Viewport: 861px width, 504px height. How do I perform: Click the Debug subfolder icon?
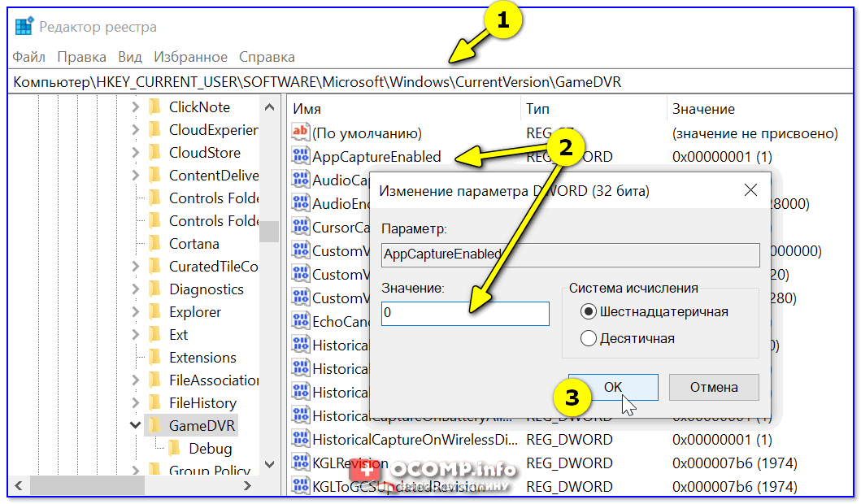(175, 449)
